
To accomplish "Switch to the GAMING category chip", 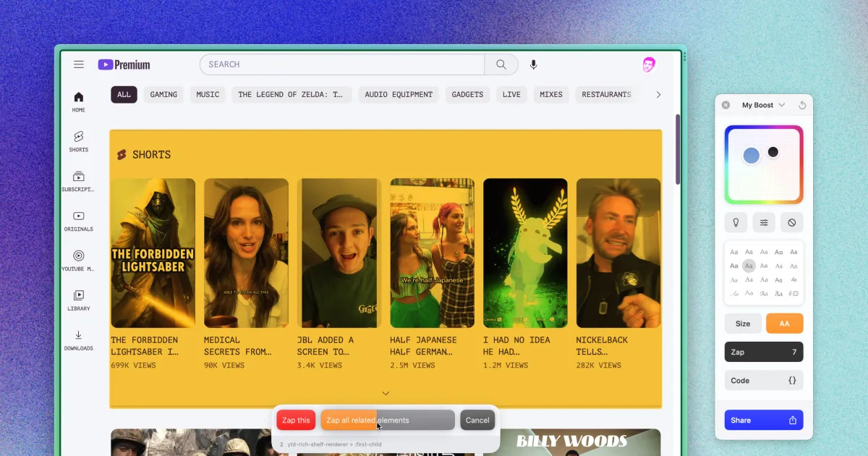I will 163,94.
